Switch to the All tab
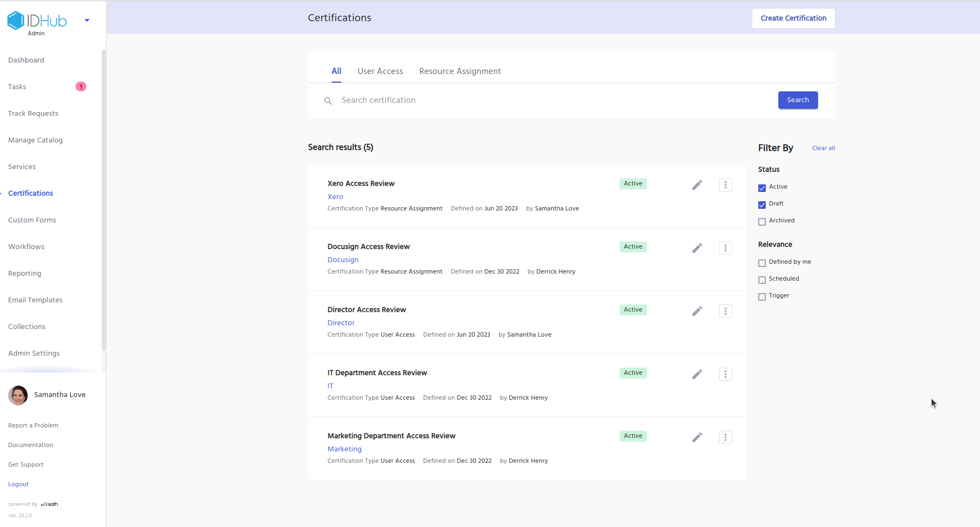980x527 pixels. [336, 71]
